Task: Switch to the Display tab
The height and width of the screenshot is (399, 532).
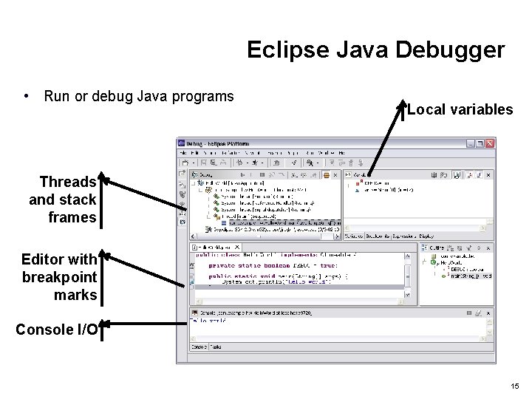Action: click(x=426, y=236)
